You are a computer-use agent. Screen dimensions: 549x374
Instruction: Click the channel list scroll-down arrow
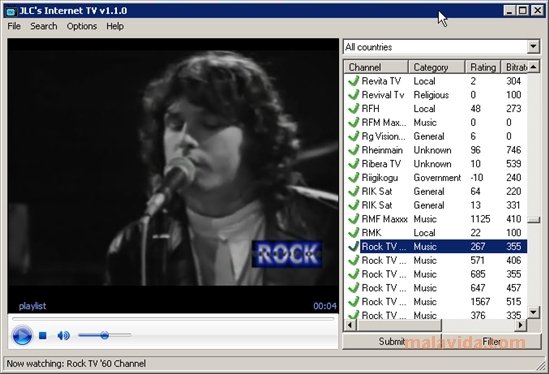[x=533, y=312]
